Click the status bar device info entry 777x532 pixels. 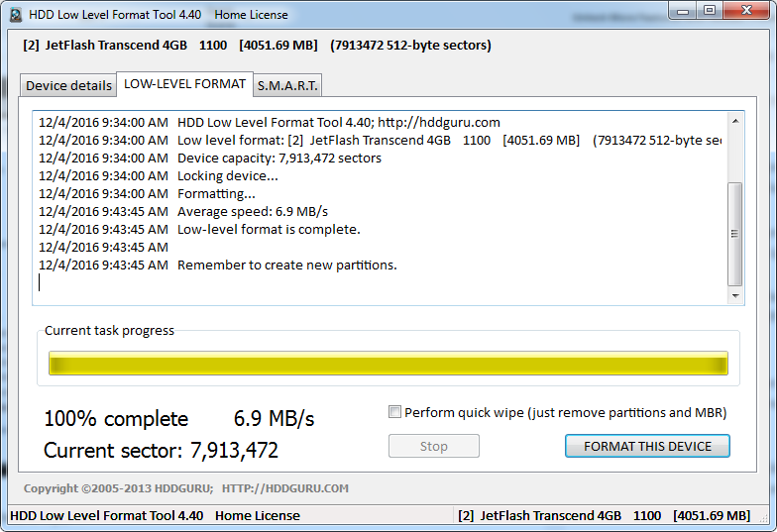point(605,515)
